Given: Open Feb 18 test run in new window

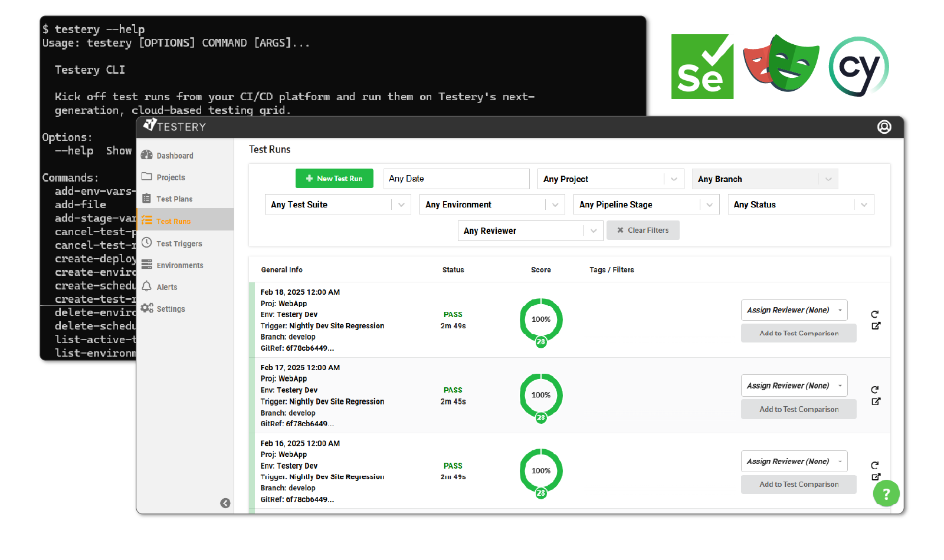Looking at the screenshot, I should pos(876,326).
